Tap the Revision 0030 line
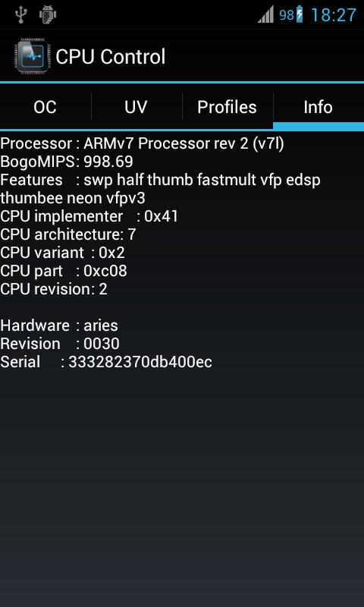Viewport: 364px width, 607px height. coord(60,344)
